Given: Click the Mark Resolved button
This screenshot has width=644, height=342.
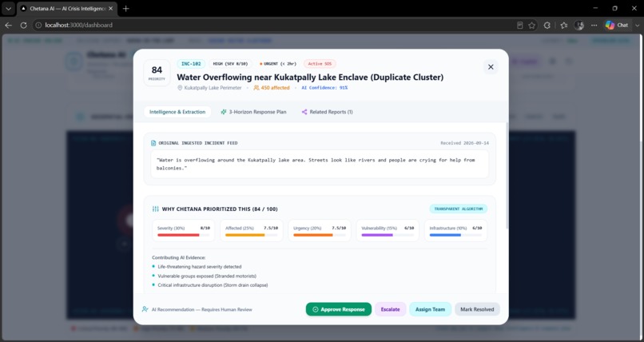Looking at the screenshot, I should click(x=477, y=309).
